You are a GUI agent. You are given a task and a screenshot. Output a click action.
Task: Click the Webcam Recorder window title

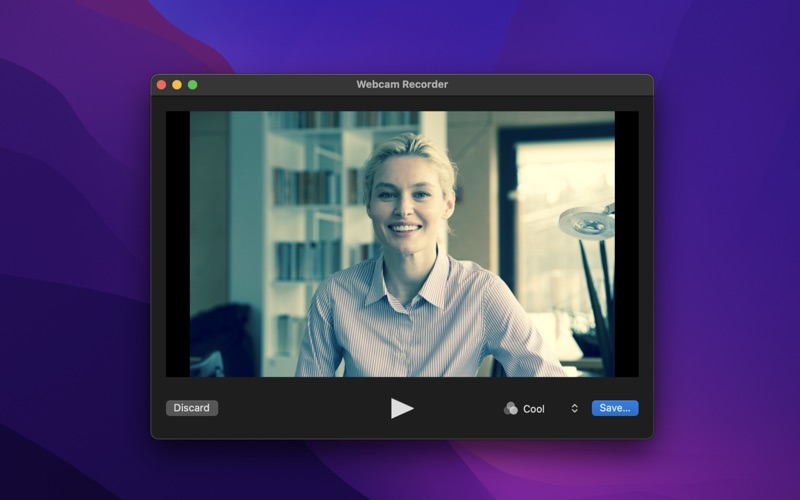pos(402,85)
